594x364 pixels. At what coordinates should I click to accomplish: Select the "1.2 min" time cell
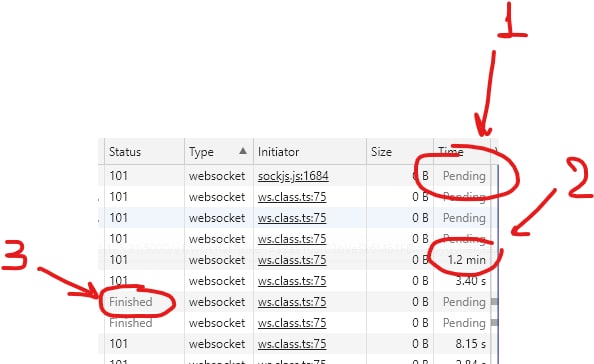466,260
